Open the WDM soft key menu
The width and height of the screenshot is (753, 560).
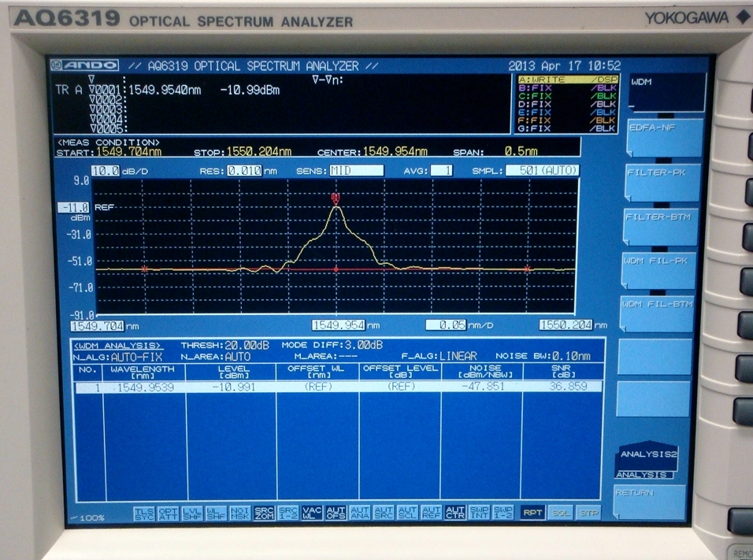(667, 92)
